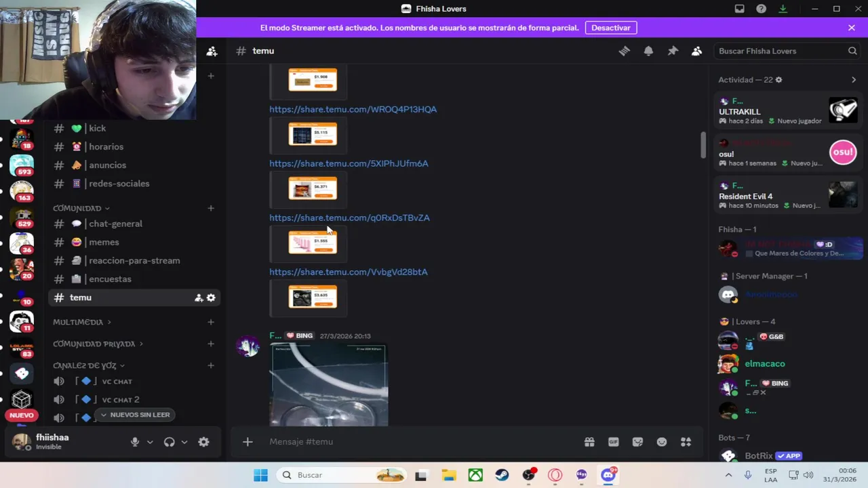Viewport: 868px width, 488px height.
Task: Add channel to COMUNIDAD category
Action: 211,208
